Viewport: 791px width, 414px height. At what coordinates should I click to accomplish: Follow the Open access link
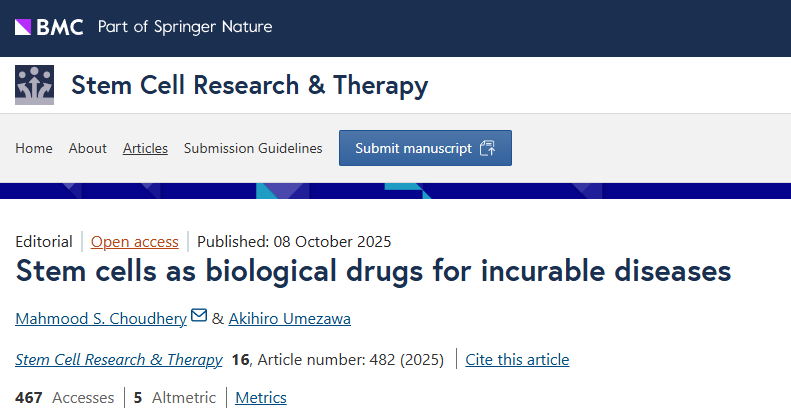pos(135,241)
